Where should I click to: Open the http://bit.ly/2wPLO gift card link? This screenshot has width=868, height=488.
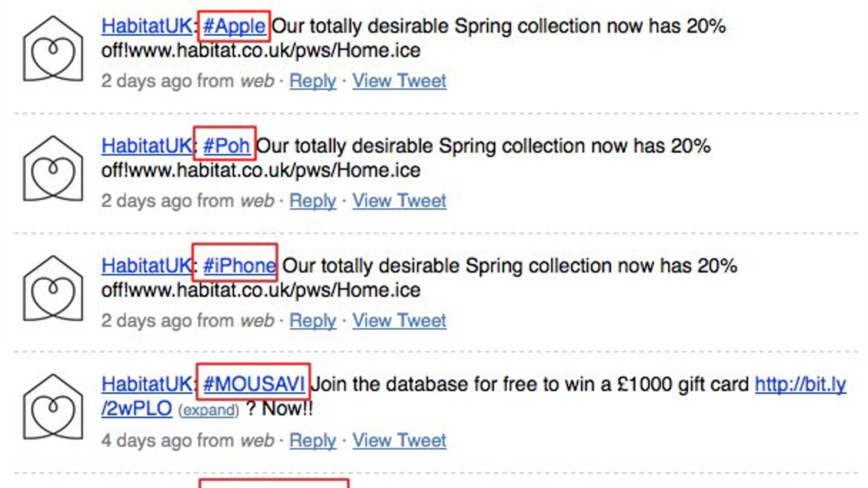click(800, 385)
